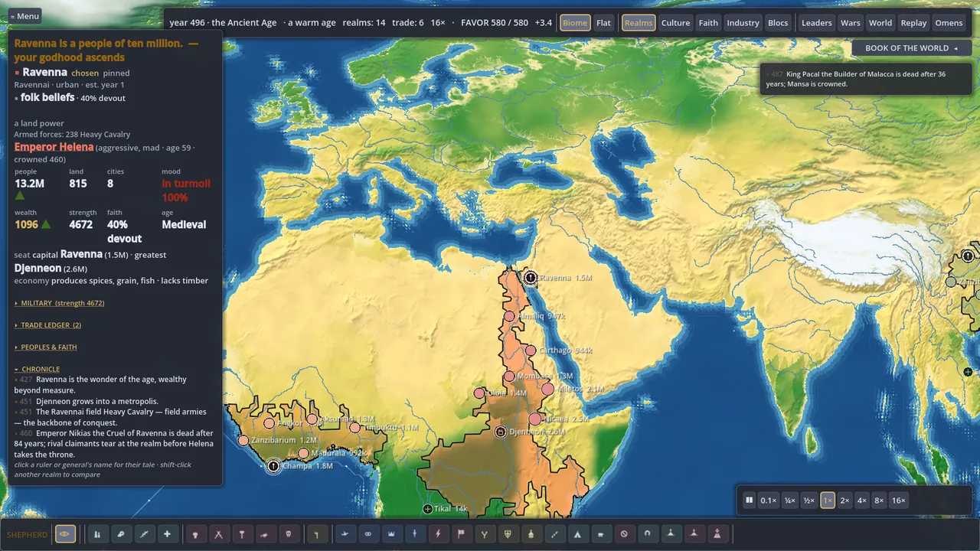Select the 1× speed button

[828, 500]
